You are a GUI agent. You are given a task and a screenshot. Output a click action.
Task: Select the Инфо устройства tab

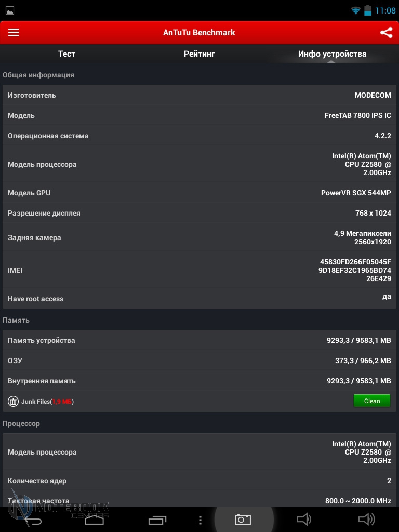click(332, 54)
